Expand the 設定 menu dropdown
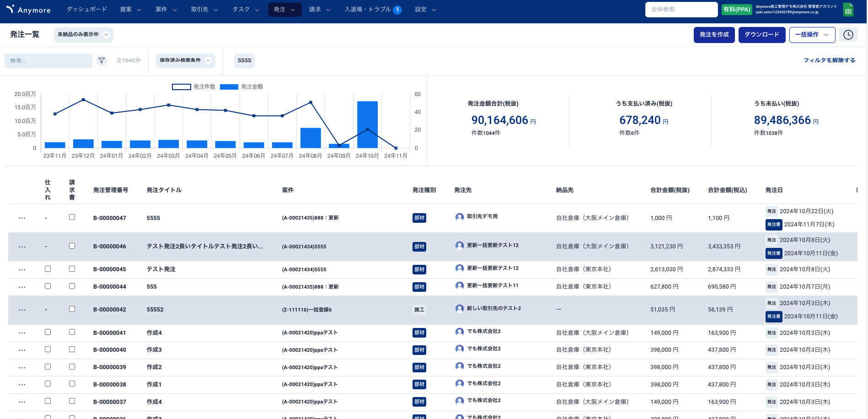Image resolution: width=868 pixels, height=419 pixels. point(426,10)
